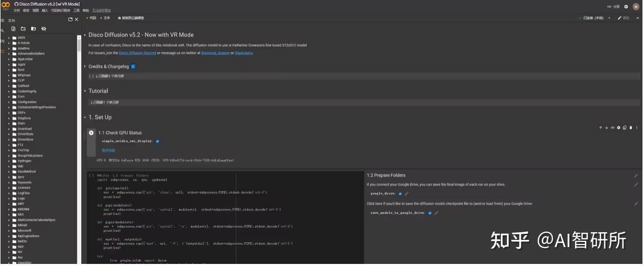Open the 文件 (File) menu
This screenshot has width=644, height=267.
point(17,10)
